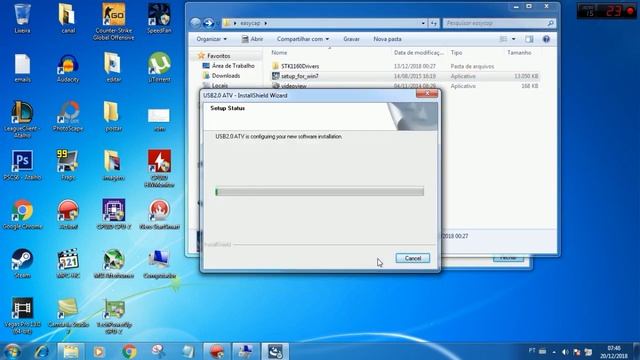Click the volume icon in system tray
This screenshot has width=640, height=360.
565,351
